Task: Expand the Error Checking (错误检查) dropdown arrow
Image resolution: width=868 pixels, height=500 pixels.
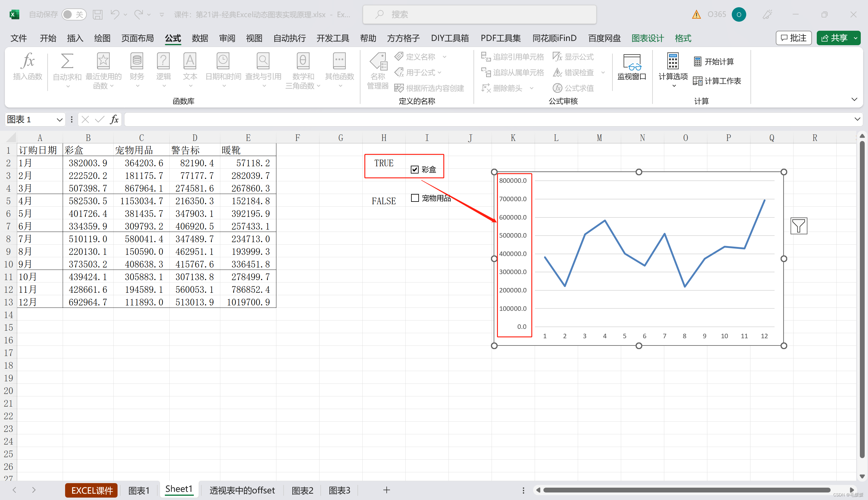Action: pyautogui.click(x=603, y=73)
